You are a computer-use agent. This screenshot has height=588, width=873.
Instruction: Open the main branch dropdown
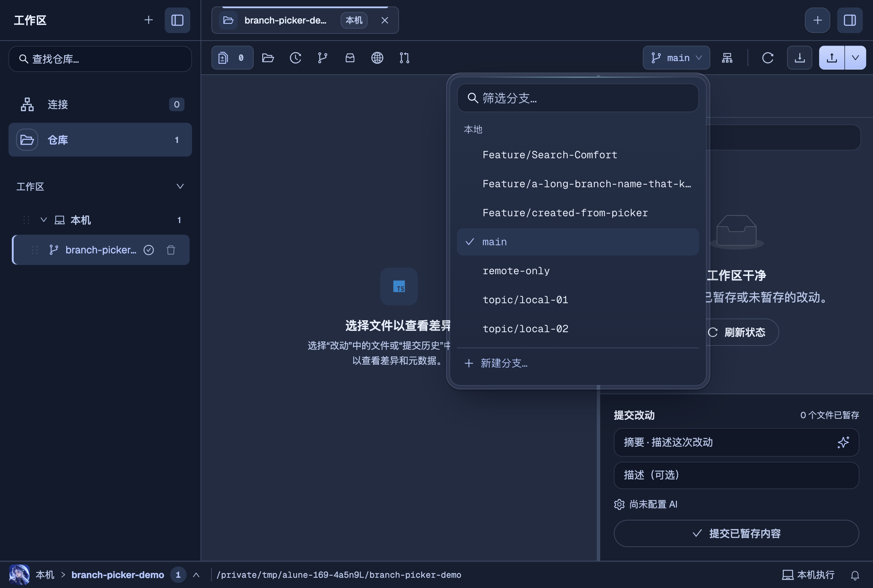tap(676, 58)
